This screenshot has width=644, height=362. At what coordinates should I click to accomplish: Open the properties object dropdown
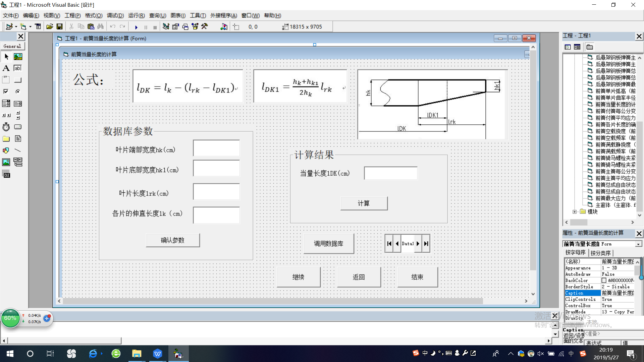click(x=638, y=244)
